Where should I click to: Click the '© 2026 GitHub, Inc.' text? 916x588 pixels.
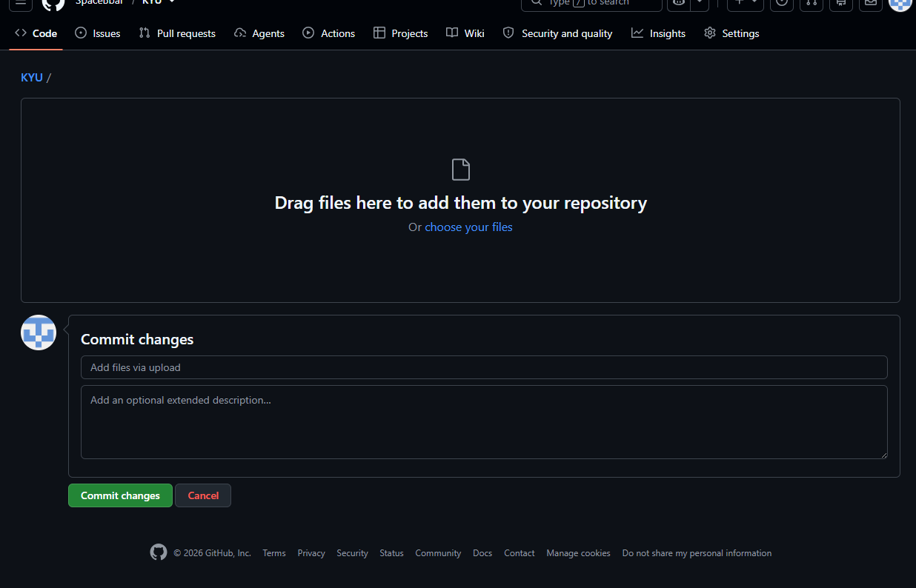pyautogui.click(x=212, y=553)
